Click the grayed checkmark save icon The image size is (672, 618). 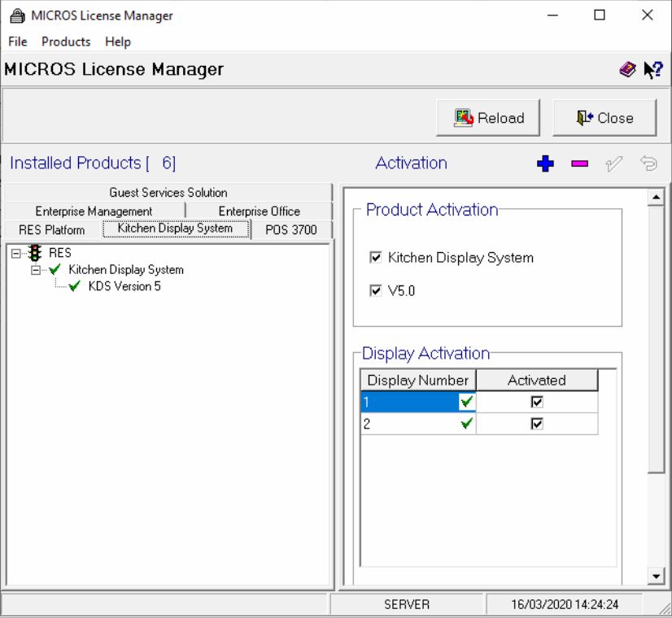[x=613, y=163]
